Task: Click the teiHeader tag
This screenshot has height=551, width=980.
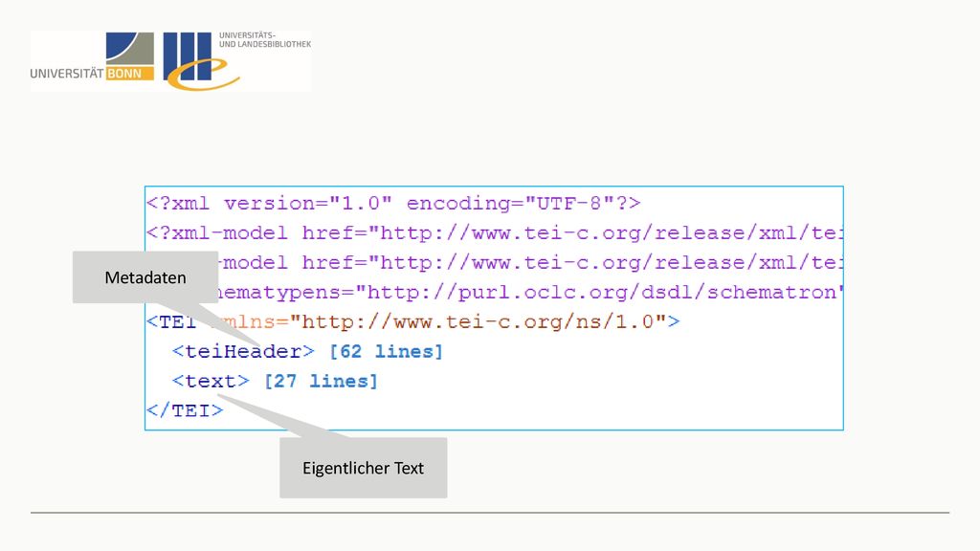Action: pos(243,352)
